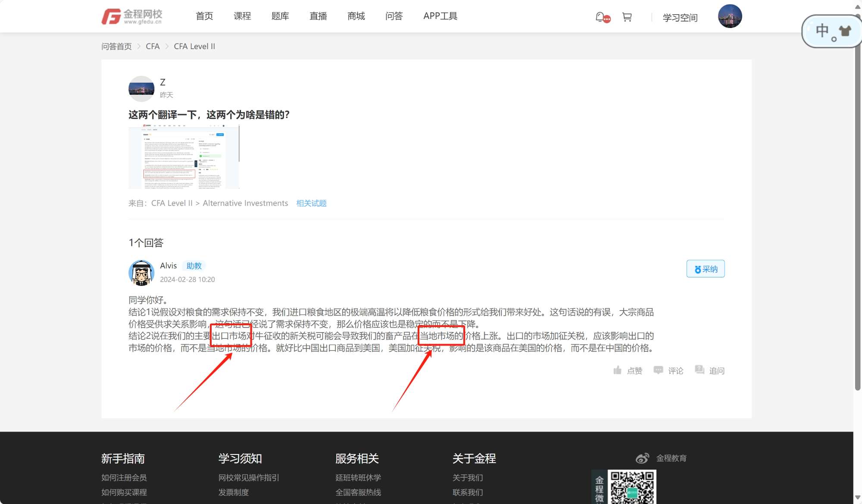Enlarge the question screenshot thumbnail
Image resolution: width=862 pixels, height=504 pixels.
click(184, 157)
